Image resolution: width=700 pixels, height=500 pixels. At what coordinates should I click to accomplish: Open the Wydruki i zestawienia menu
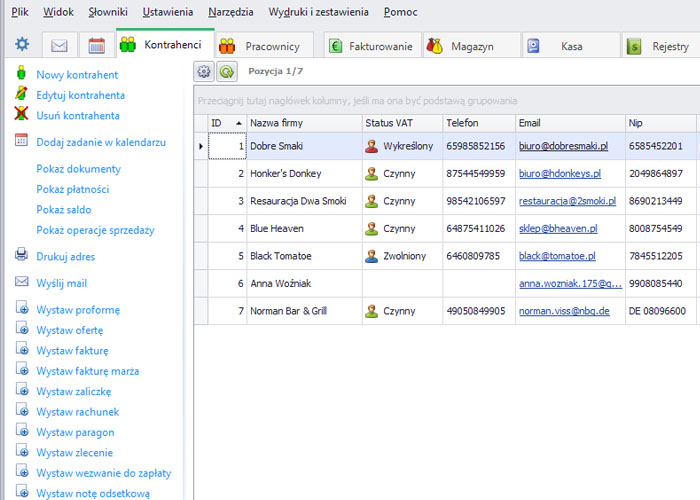point(318,12)
